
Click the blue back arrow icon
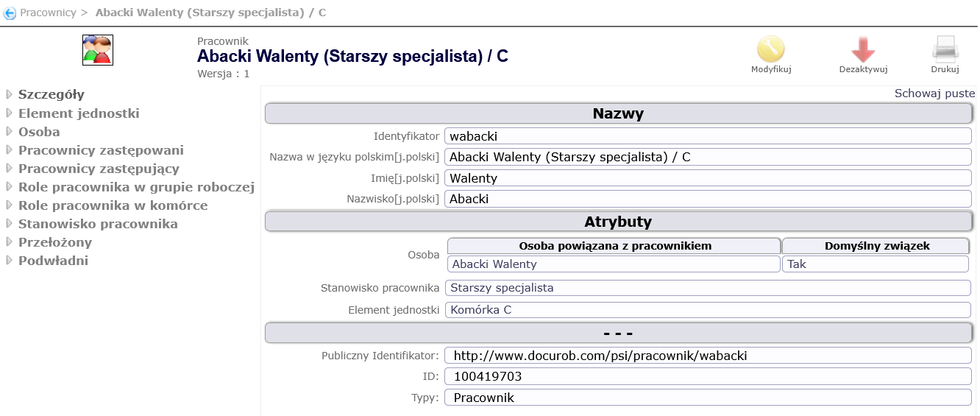coord(10,13)
